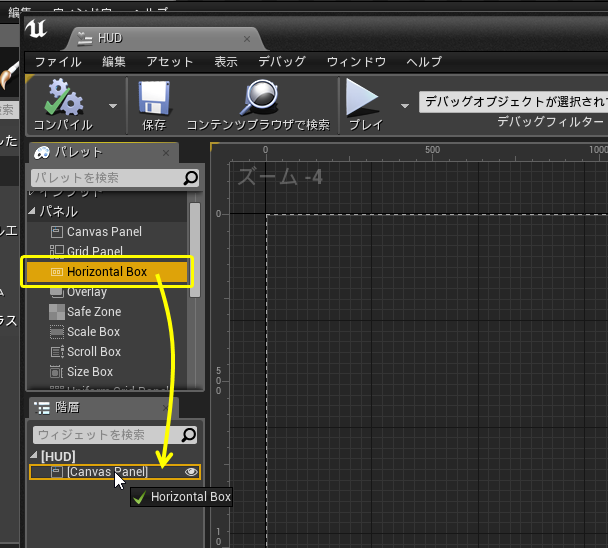Viewport: 608px width, 548px height.
Task: Toggle visibility eye of Canvas Panel
Action: point(191,472)
